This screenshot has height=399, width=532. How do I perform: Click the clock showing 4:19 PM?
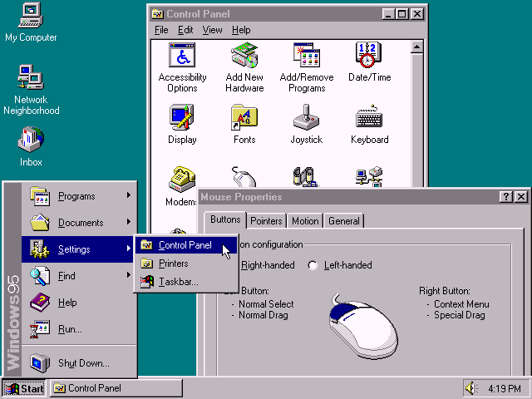(x=505, y=388)
